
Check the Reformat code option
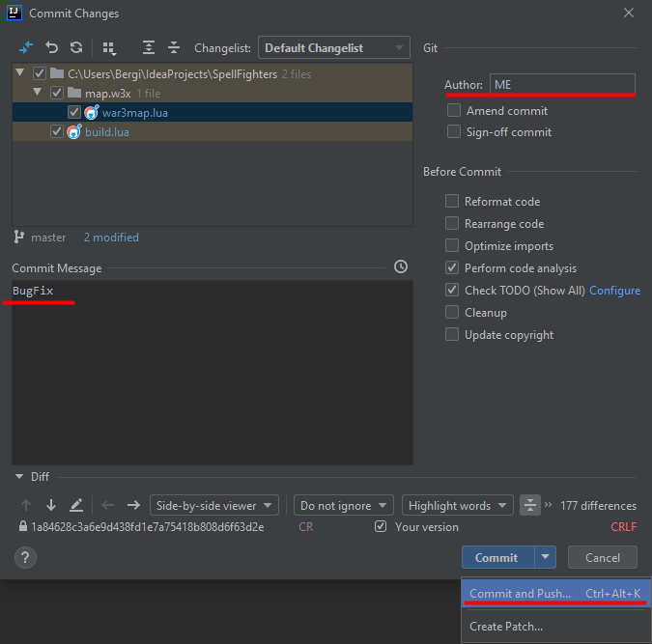click(452, 201)
